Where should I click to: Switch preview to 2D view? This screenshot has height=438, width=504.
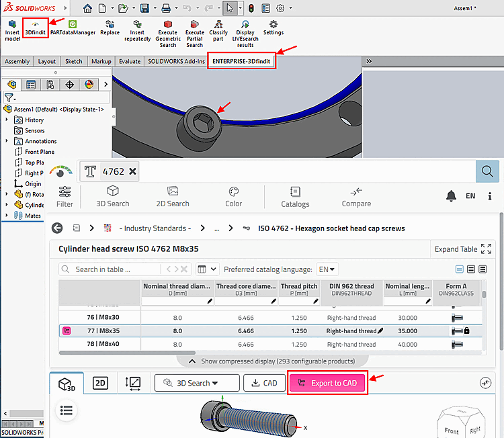coord(100,383)
